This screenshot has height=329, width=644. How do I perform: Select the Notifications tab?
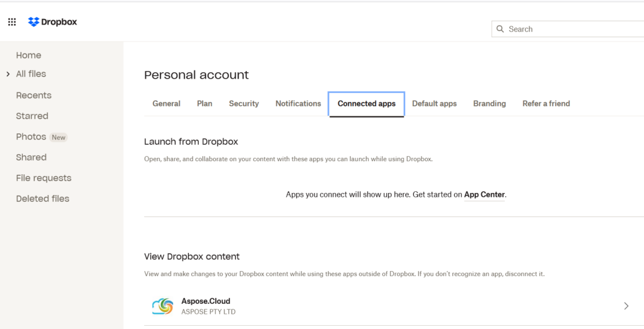[x=298, y=104]
